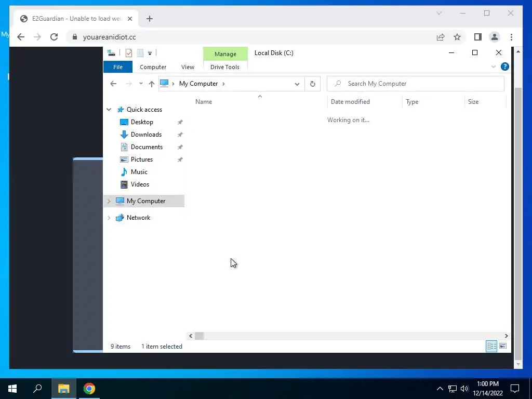The width and height of the screenshot is (532, 399).
Task: Sort by the Name column header
Action: click(x=204, y=101)
